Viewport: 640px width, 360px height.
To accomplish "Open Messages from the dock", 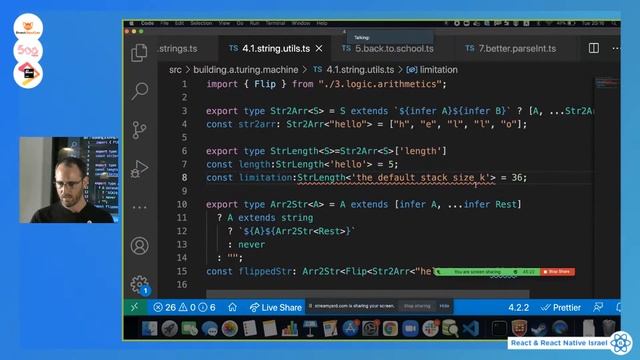I will tap(209, 329).
